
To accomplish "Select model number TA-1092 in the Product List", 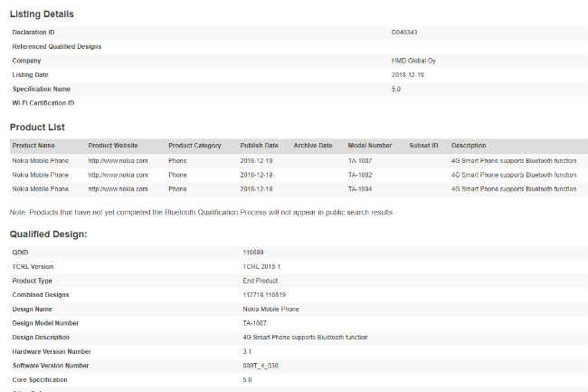I will pos(360,175).
